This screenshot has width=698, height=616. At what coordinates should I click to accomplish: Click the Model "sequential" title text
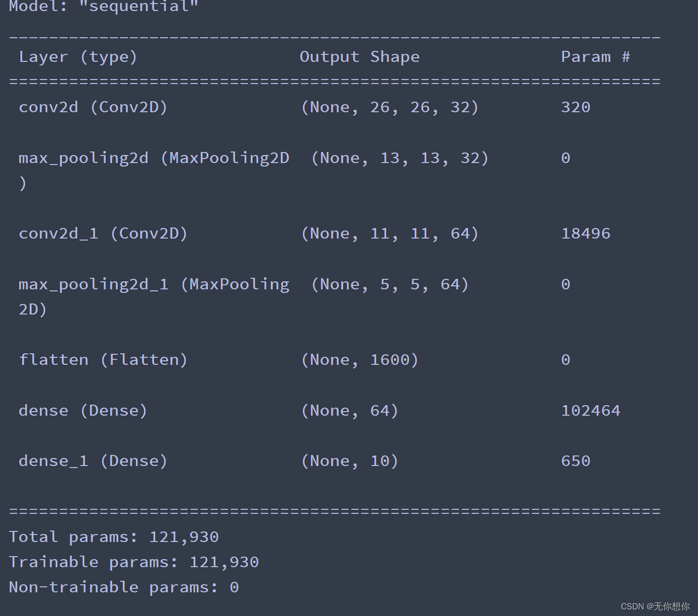(104, 7)
